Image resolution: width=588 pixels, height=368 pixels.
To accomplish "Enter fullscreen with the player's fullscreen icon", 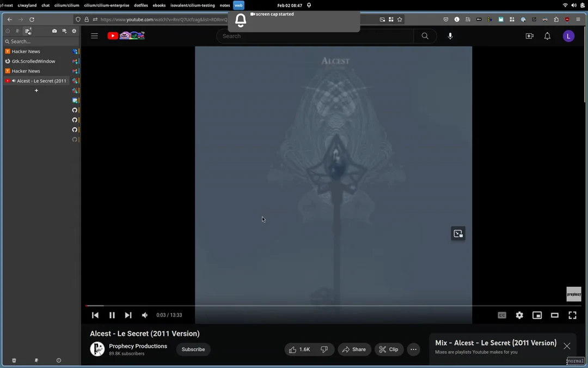I will tap(572, 315).
